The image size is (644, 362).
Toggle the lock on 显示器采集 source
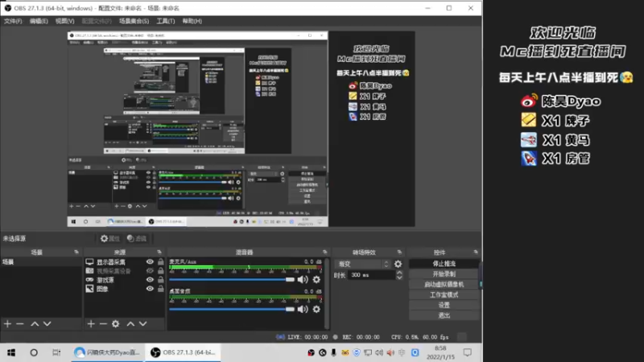160,261
